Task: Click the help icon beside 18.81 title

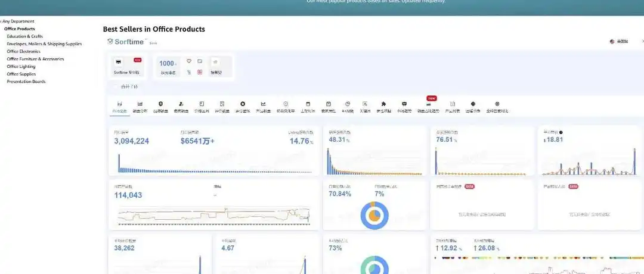Action: (561, 132)
